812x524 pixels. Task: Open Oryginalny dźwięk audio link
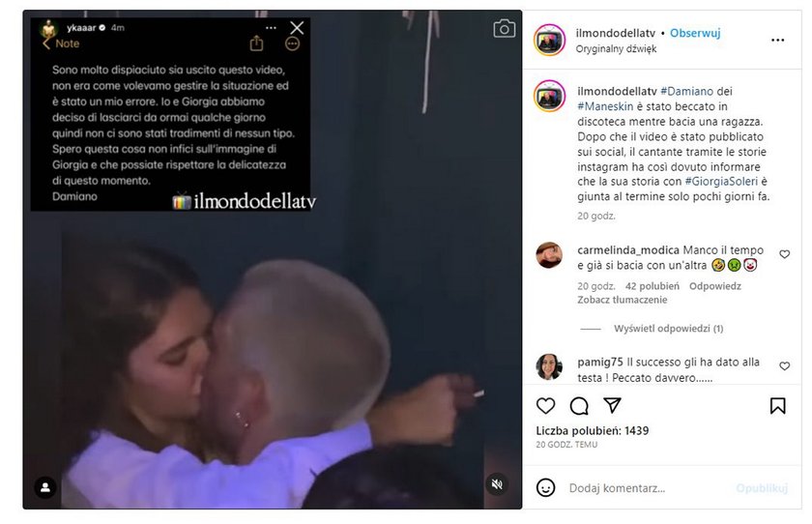[616, 48]
